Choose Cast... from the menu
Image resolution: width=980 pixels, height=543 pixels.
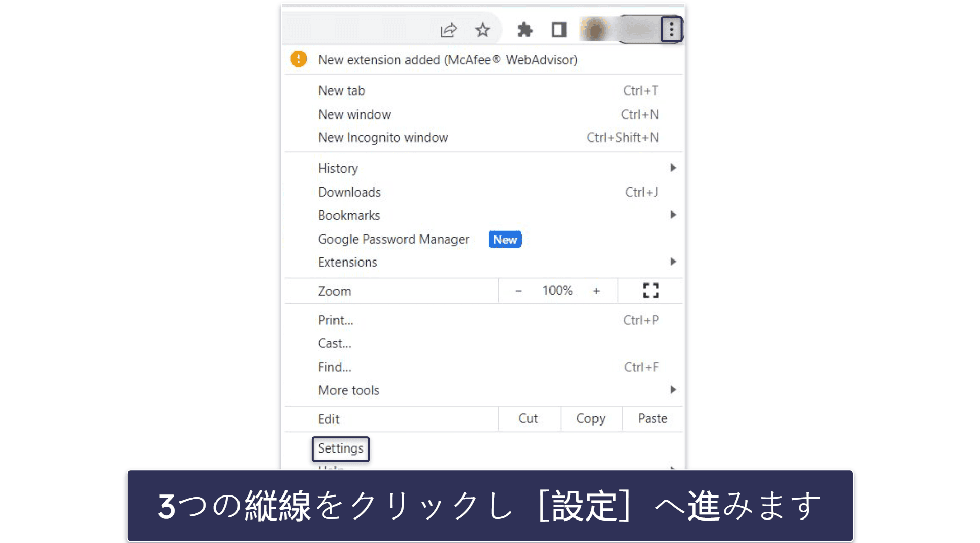click(484, 343)
